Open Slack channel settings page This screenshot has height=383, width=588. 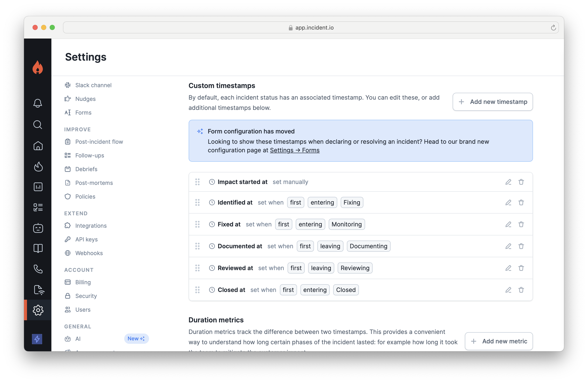(x=93, y=85)
